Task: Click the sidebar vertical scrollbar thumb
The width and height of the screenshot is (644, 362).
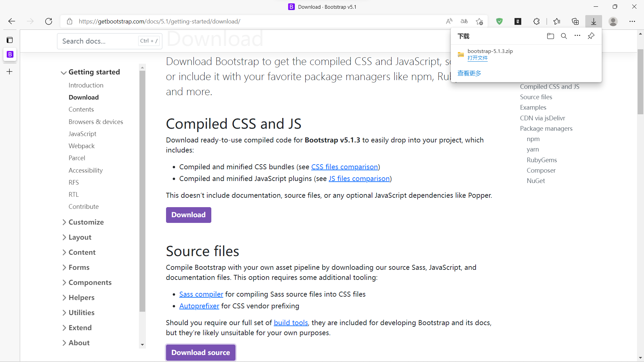Action: point(143,191)
